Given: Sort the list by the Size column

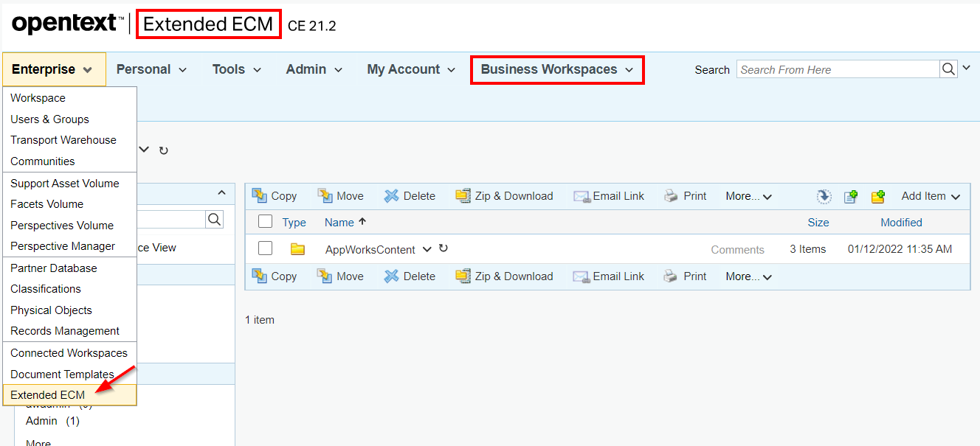Looking at the screenshot, I should pyautogui.click(x=818, y=223).
